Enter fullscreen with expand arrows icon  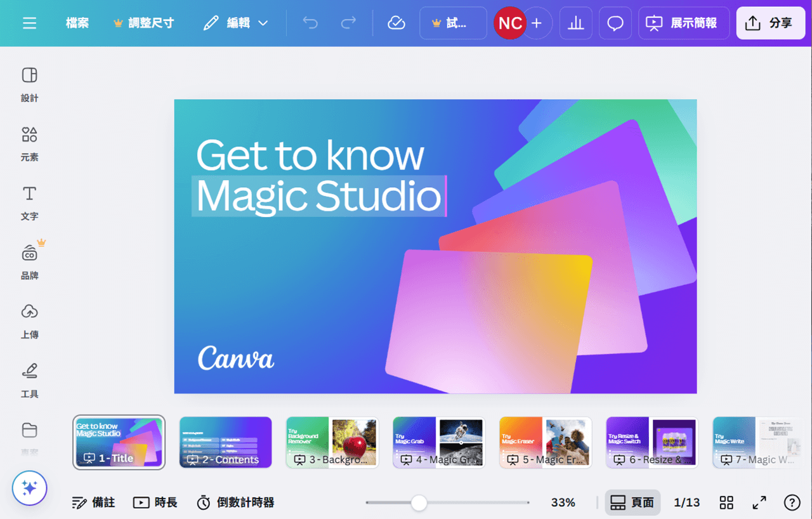click(x=759, y=503)
